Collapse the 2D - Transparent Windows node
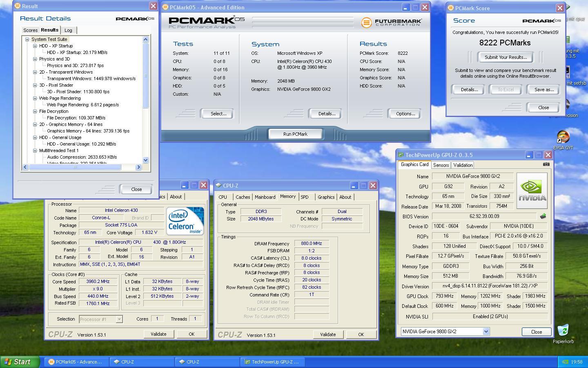This screenshot has height=368, width=588. point(35,72)
